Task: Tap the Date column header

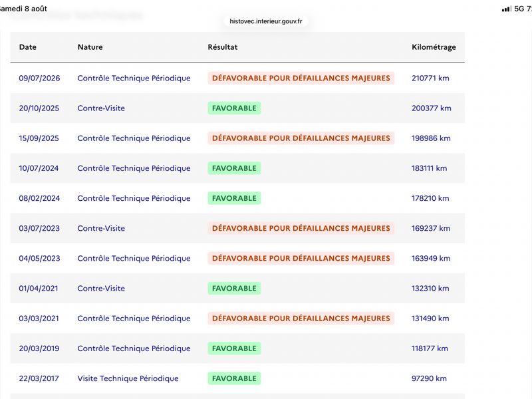Action: (28, 47)
